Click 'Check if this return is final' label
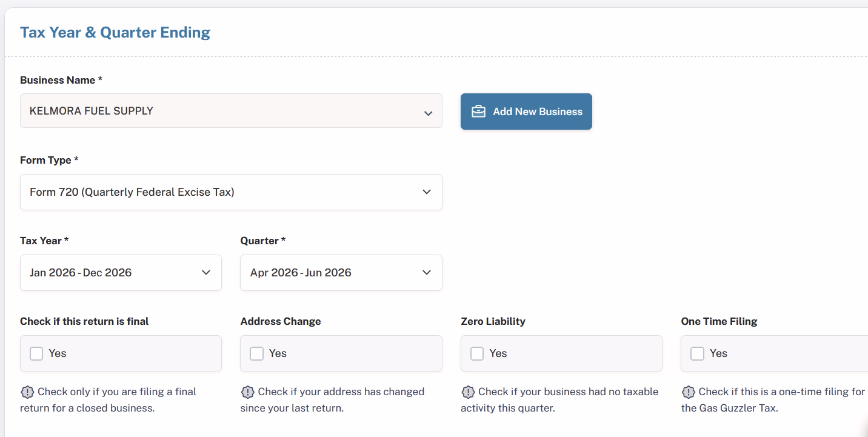This screenshot has width=868, height=437. [x=84, y=321]
